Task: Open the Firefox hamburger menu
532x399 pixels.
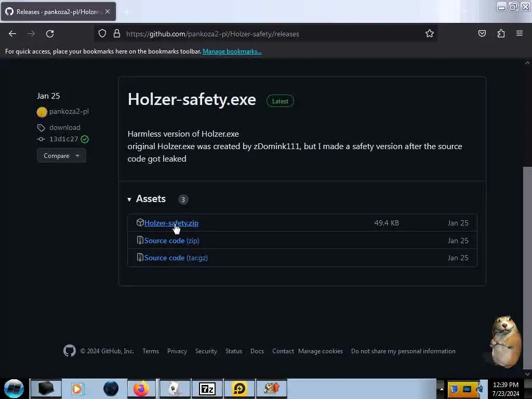Action: click(x=520, y=34)
